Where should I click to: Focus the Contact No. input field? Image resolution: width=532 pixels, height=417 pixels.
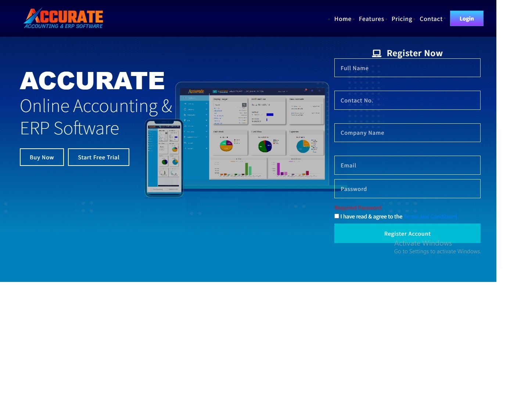point(407,100)
